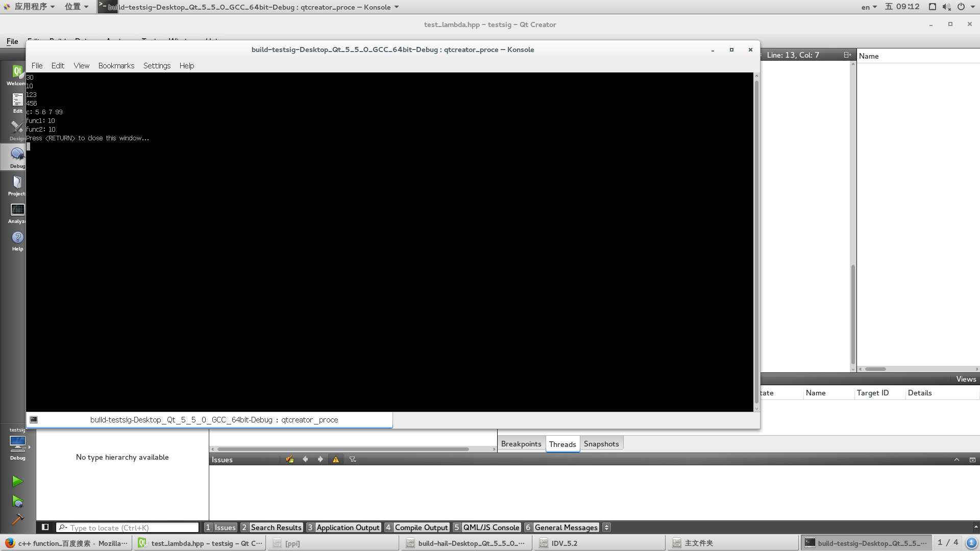Open the QML/JS Console pane
This screenshot has width=980, height=551.
(487, 528)
